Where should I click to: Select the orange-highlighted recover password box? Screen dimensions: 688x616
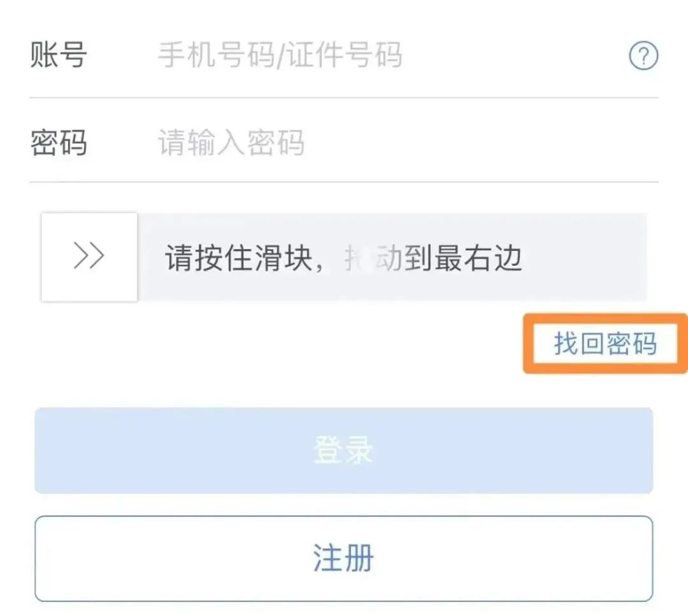605,343
